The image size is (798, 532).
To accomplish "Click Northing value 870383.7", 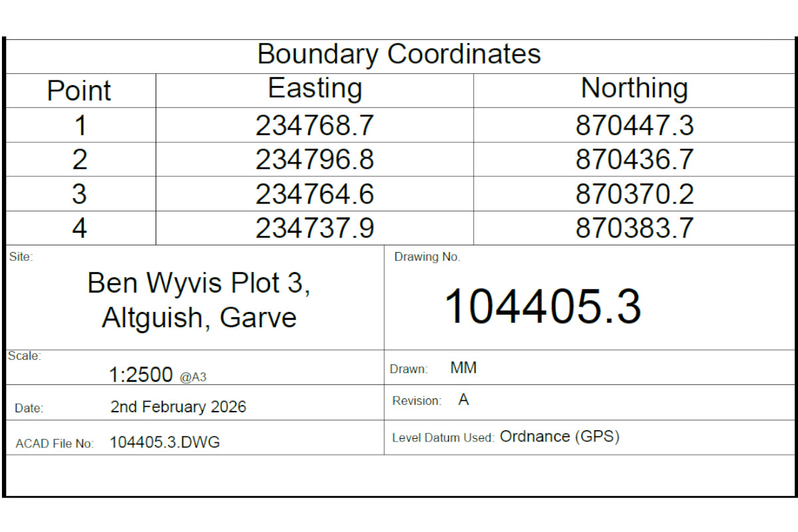I will pos(634,229).
